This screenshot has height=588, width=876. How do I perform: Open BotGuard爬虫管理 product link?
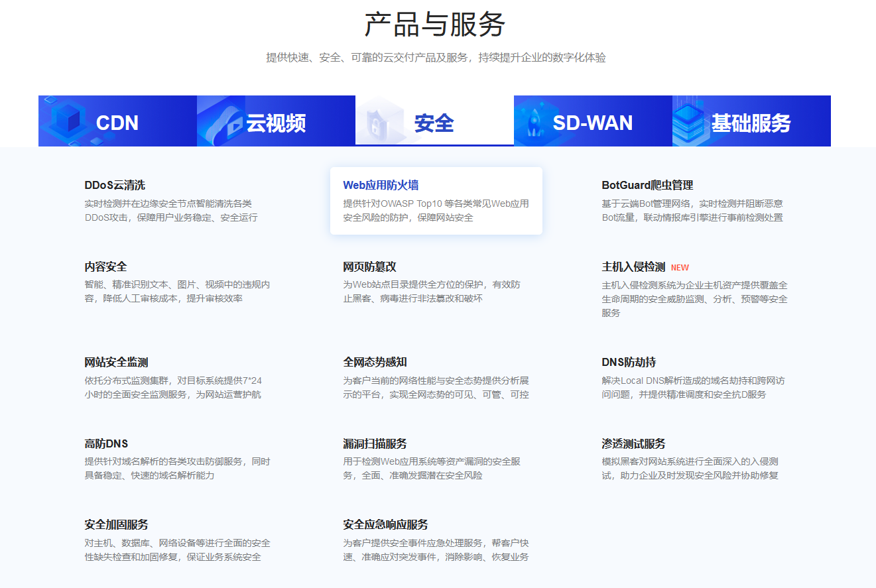[647, 185]
